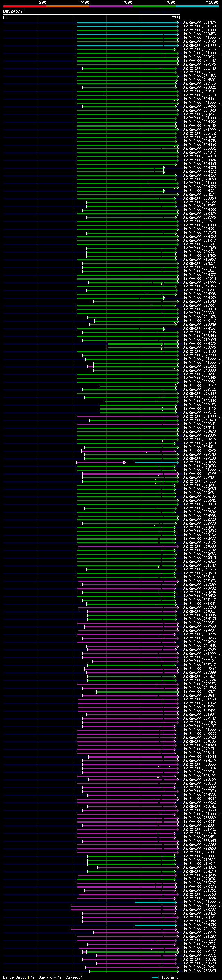Select the UniRef100_C6T761 label
Screen dimensions: 222x980
[x=199, y=890]
